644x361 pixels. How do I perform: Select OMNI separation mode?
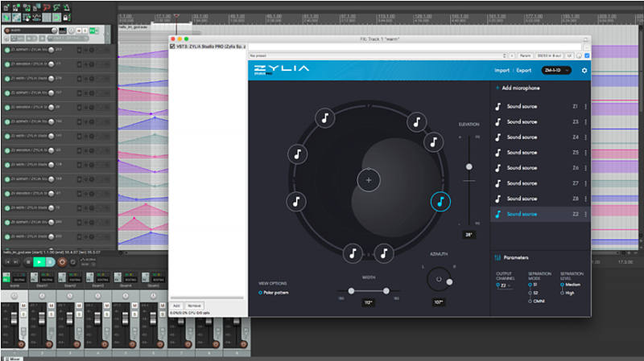(536, 302)
